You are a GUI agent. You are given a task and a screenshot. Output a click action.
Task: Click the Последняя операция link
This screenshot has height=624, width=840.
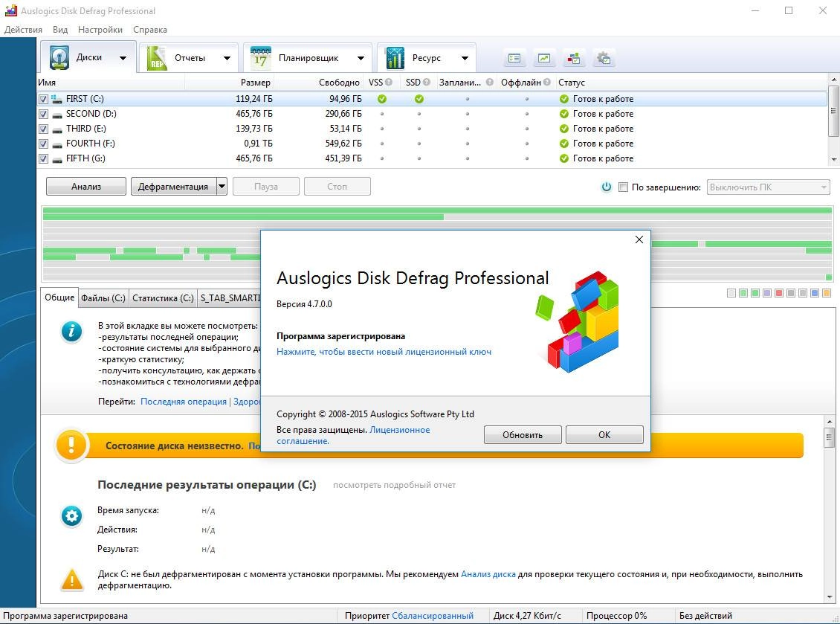[183, 402]
